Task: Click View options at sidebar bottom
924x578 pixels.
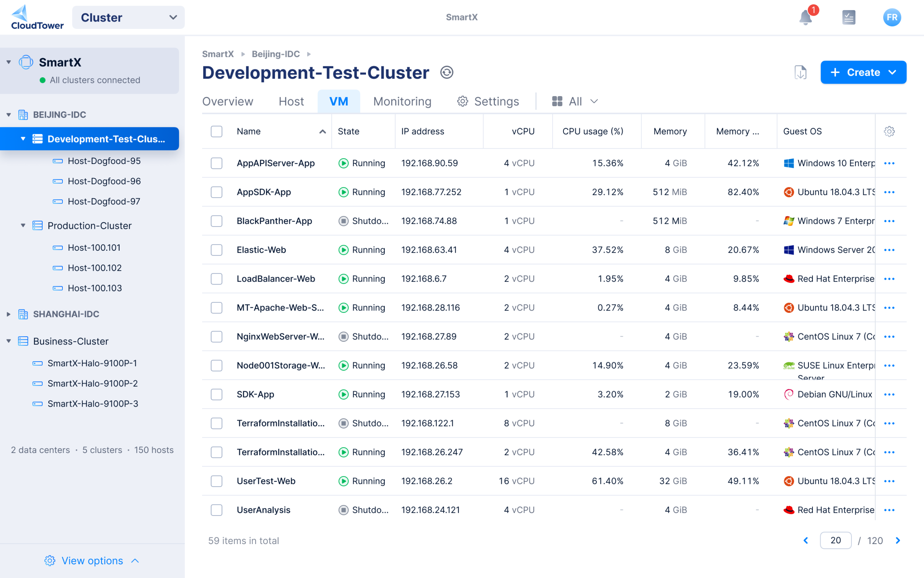Action: pyautogui.click(x=92, y=561)
